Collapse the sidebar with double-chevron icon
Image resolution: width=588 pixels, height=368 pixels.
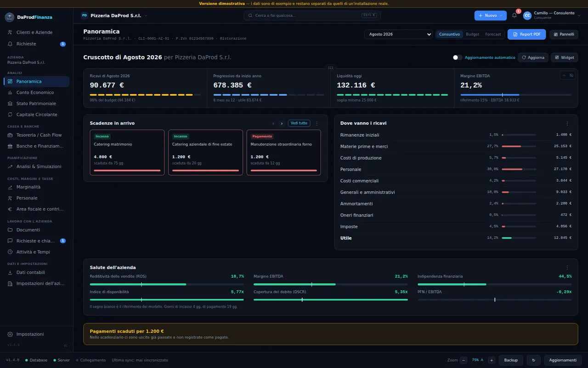coord(65,345)
